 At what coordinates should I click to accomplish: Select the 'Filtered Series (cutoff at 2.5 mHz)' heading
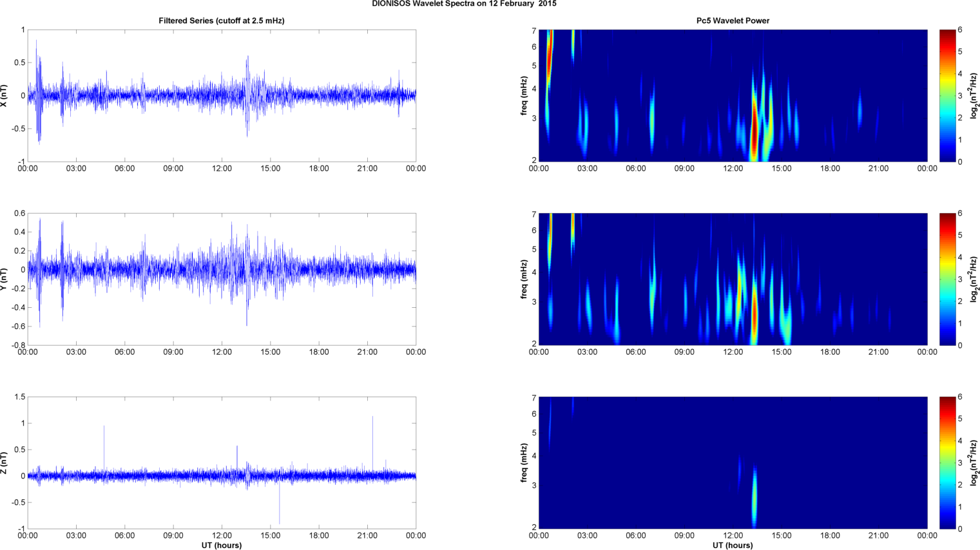(x=222, y=21)
